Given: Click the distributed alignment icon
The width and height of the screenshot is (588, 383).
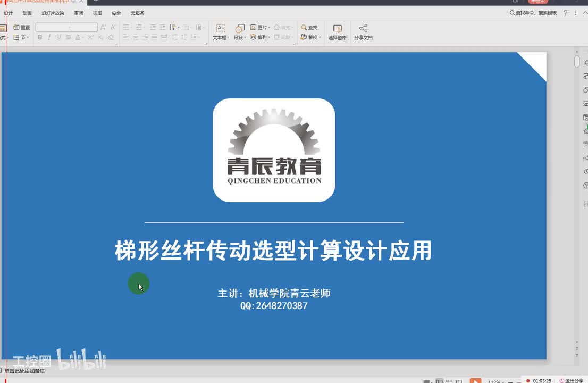Looking at the screenshot, I should point(164,37).
